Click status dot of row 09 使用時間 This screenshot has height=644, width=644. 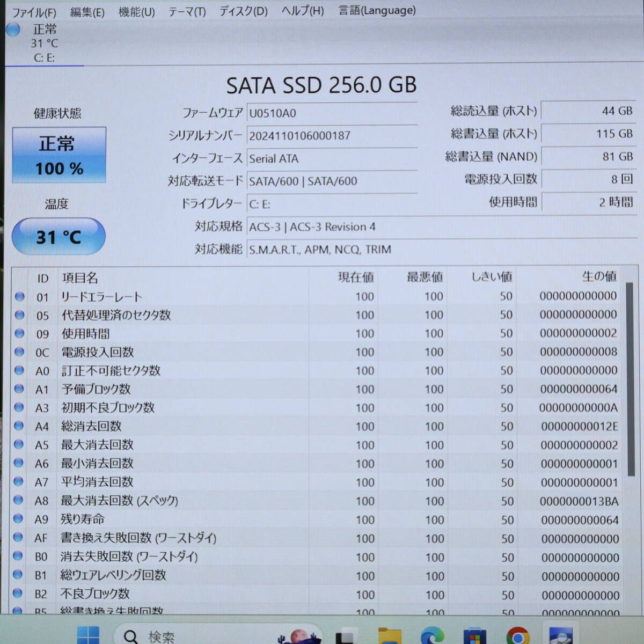point(20,333)
